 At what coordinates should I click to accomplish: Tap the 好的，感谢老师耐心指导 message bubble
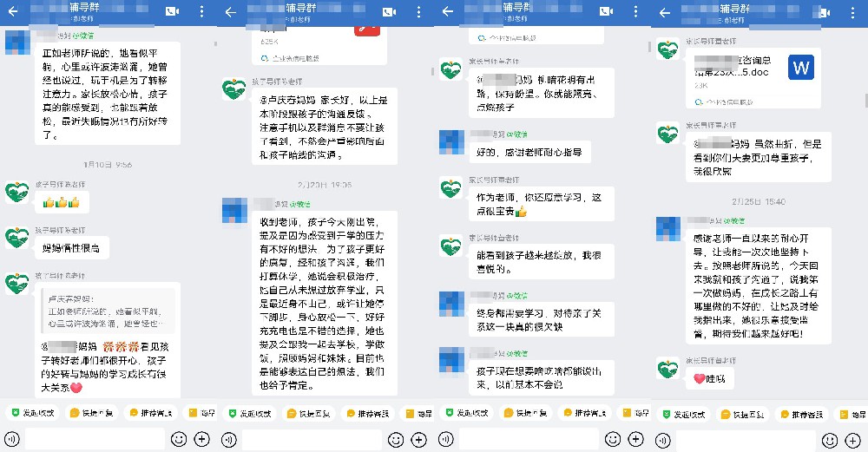click(529, 152)
